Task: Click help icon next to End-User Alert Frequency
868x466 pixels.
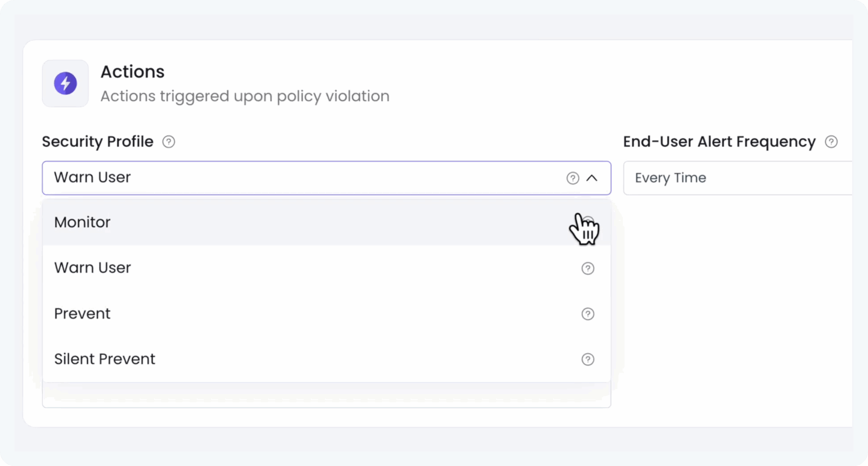Action: tap(831, 142)
